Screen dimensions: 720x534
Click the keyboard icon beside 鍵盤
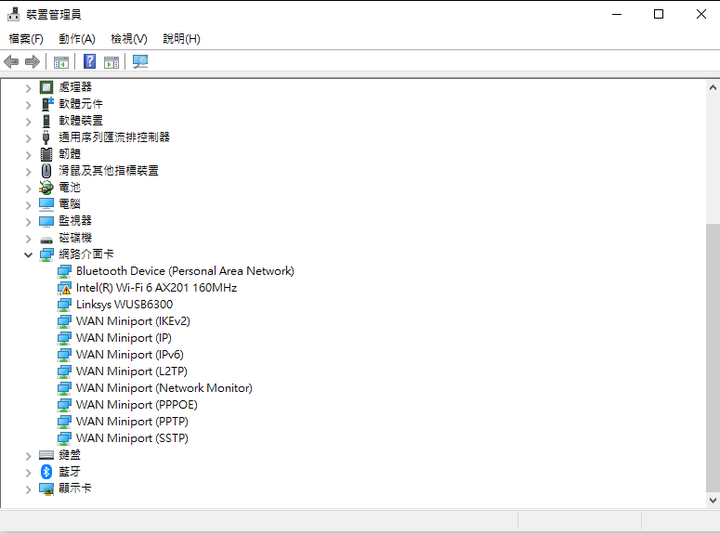(46, 455)
